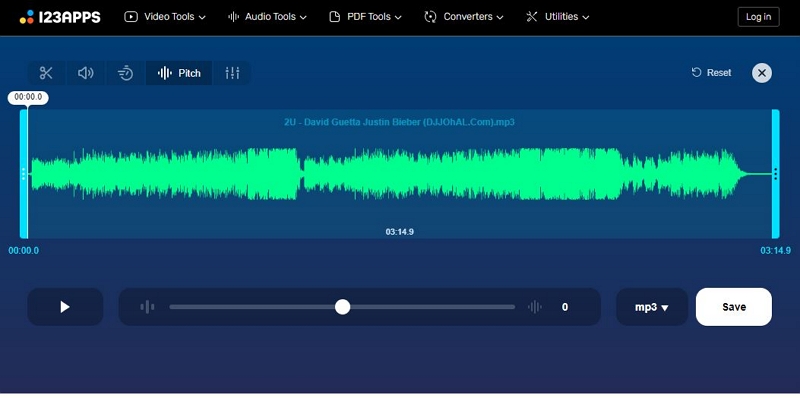The height and width of the screenshot is (398, 800).
Task: Click the lower pitch icon
Action: (147, 307)
